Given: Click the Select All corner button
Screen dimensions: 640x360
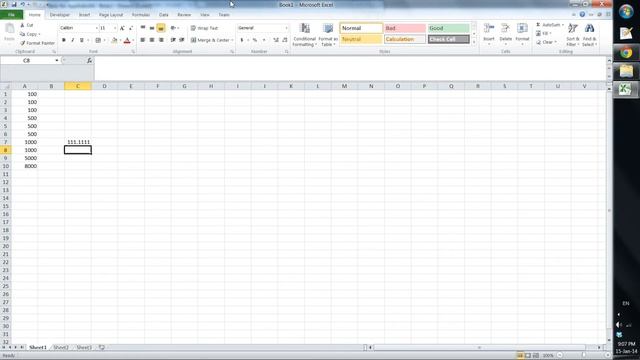Looking at the screenshot, I should [6, 86].
